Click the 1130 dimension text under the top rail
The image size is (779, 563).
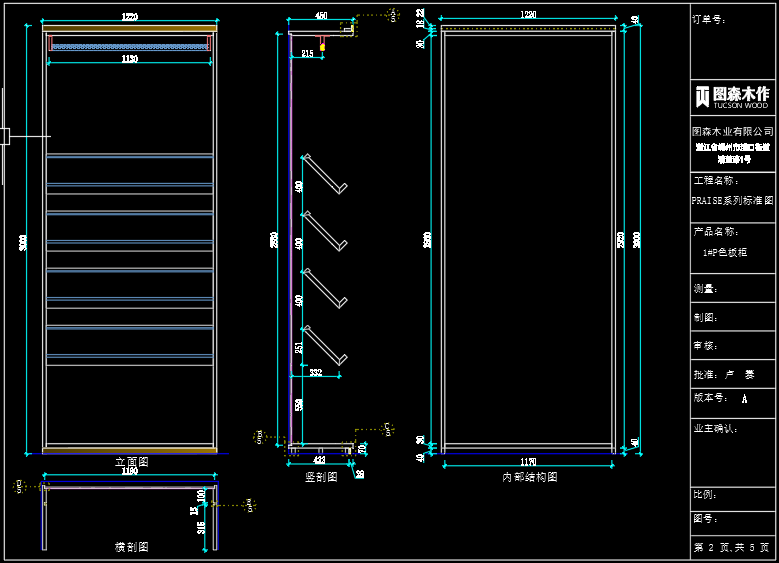click(130, 60)
